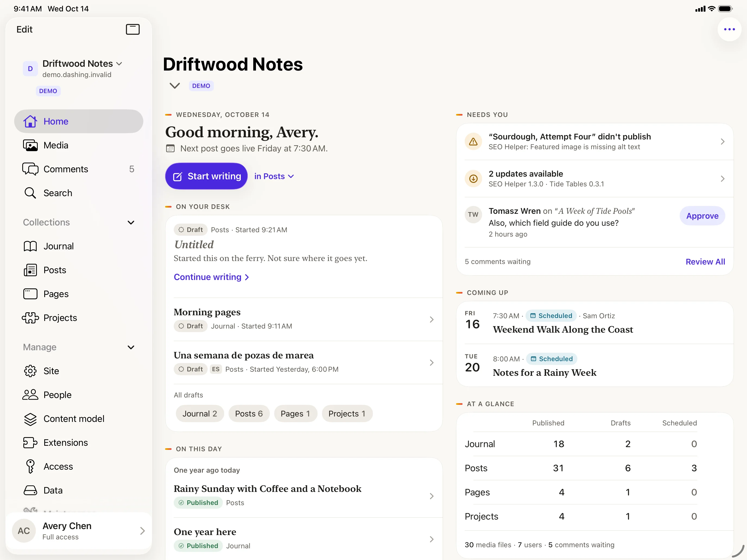Filter drafts by Posts 6 chip
Viewport: 747px width, 560px height.
tap(249, 413)
